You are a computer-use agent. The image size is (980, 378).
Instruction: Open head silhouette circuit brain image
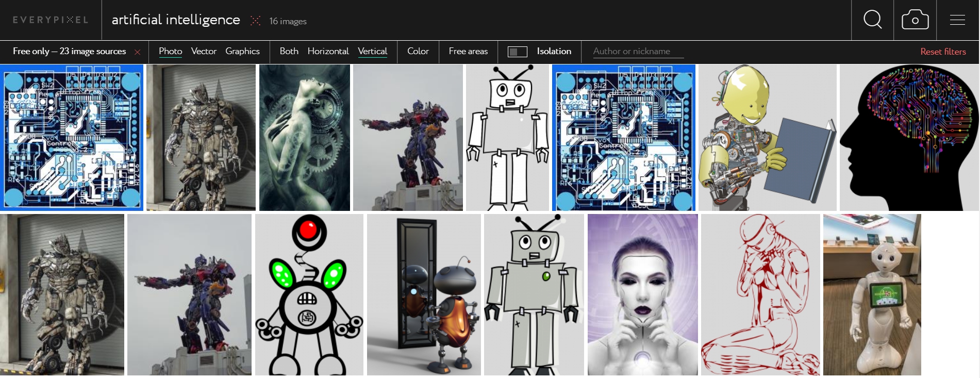tap(909, 138)
